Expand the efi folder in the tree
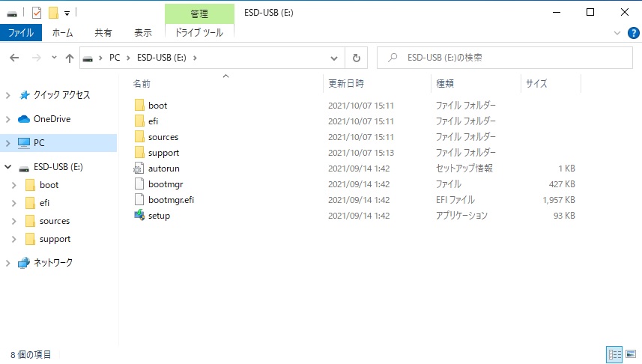 coord(14,203)
